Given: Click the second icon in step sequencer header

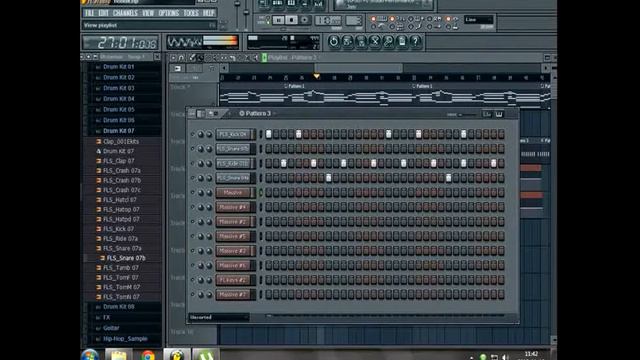Looking at the screenshot, I should [x=200, y=113].
